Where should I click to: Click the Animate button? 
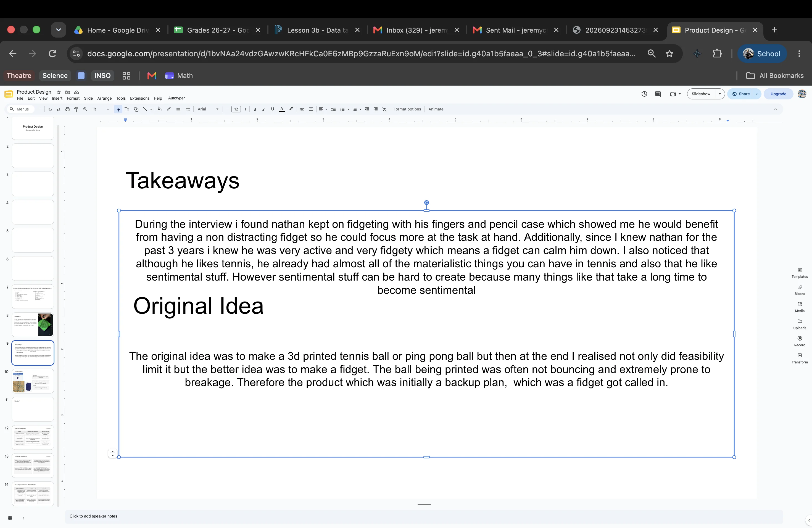(436, 109)
